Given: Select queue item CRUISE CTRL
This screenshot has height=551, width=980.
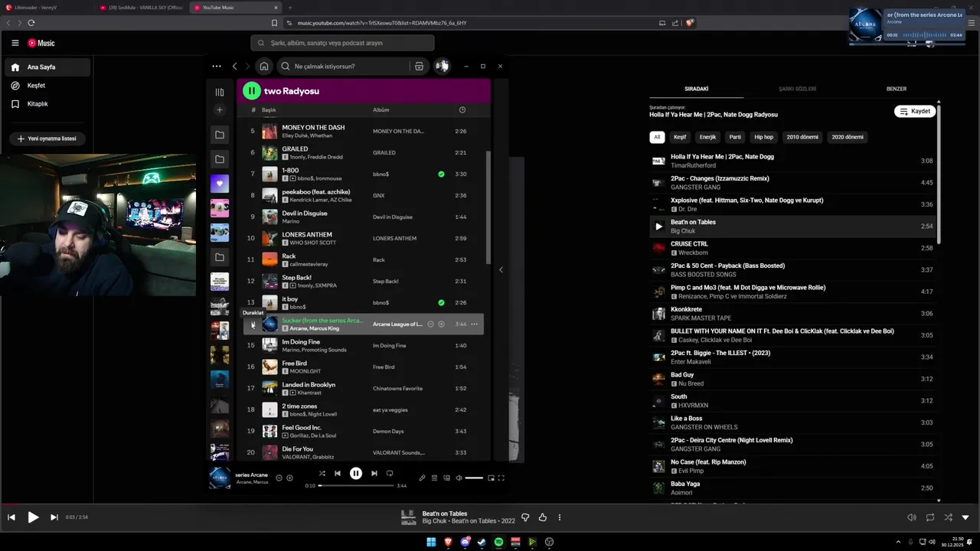Looking at the screenshot, I should click(x=792, y=248).
